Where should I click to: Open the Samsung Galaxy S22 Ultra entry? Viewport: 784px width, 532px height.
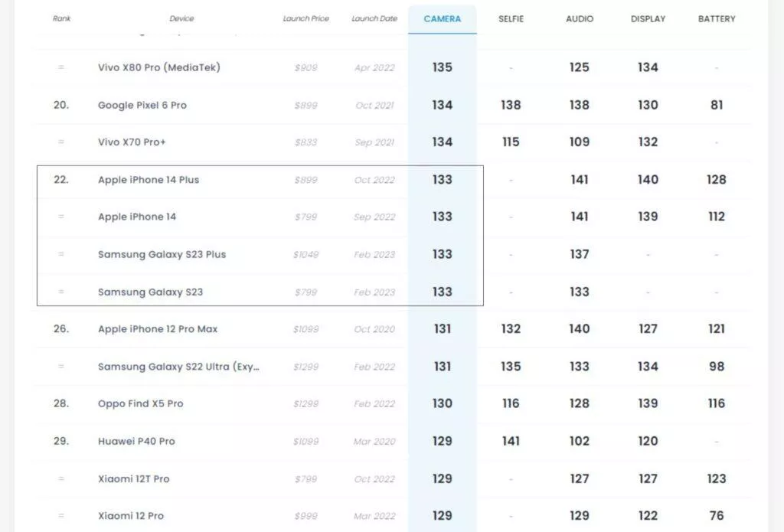click(178, 367)
